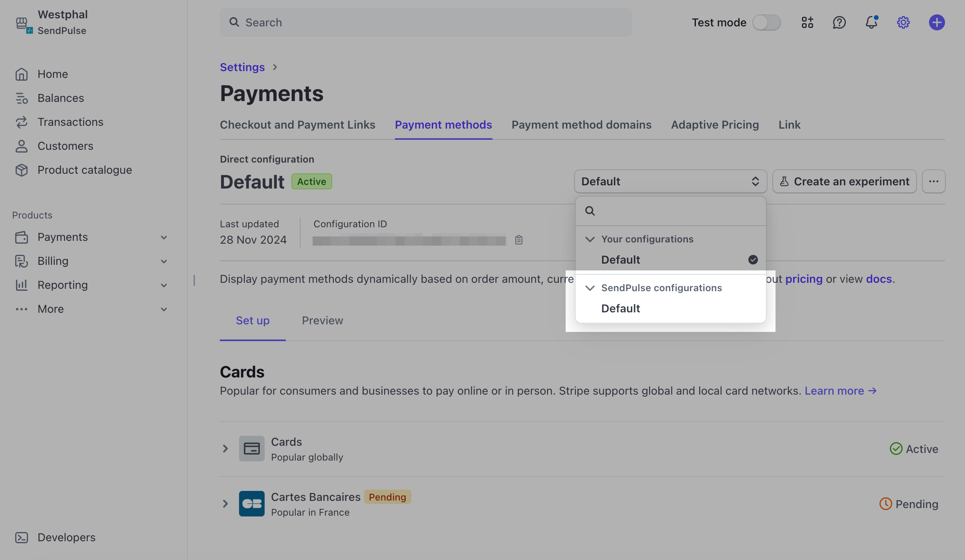Toggle Test mode switch
The height and width of the screenshot is (560, 965).
[766, 22]
